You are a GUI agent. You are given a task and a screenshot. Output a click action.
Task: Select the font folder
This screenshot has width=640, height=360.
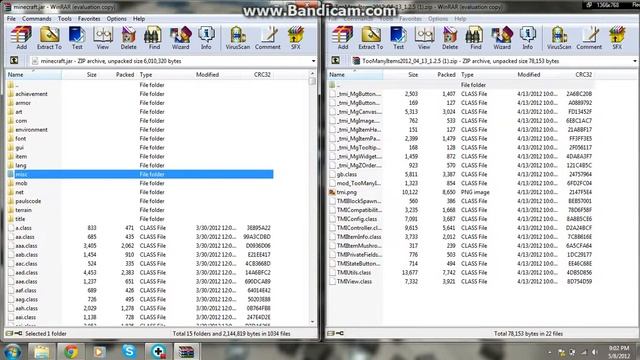[x=20, y=139]
